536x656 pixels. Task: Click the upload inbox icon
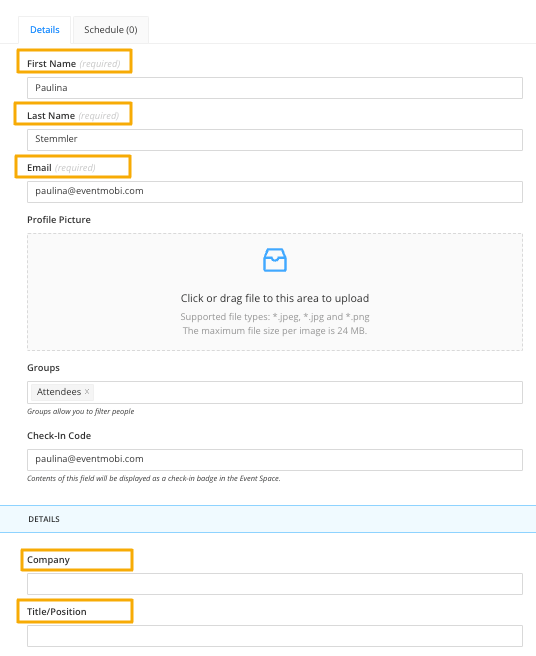(275, 260)
